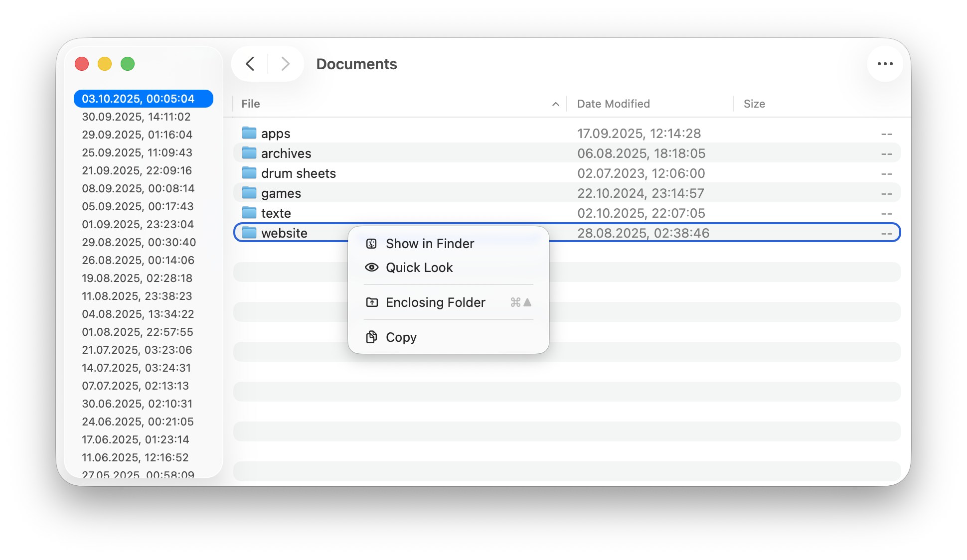Image resolution: width=967 pixels, height=560 pixels.
Task: Click the back navigation chevron
Action: coord(250,64)
